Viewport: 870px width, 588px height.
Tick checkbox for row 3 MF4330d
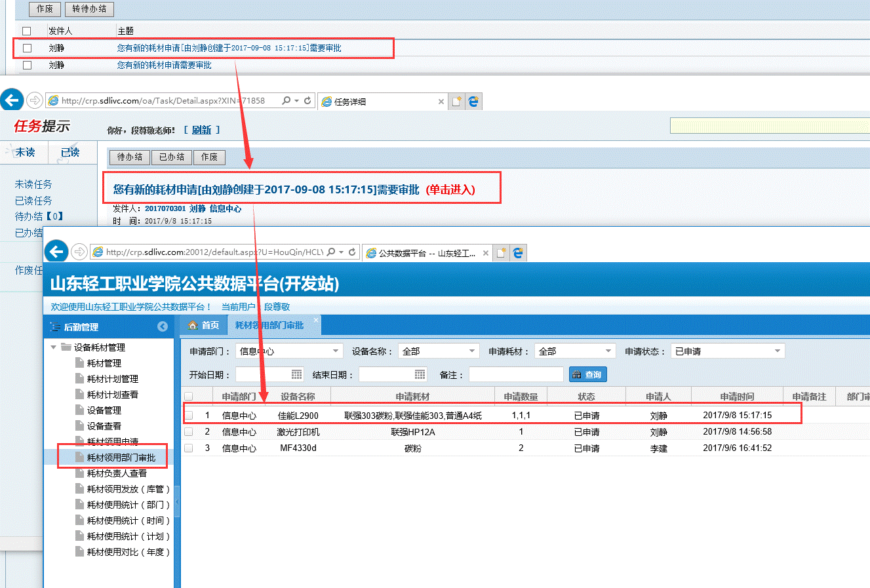coord(189,448)
